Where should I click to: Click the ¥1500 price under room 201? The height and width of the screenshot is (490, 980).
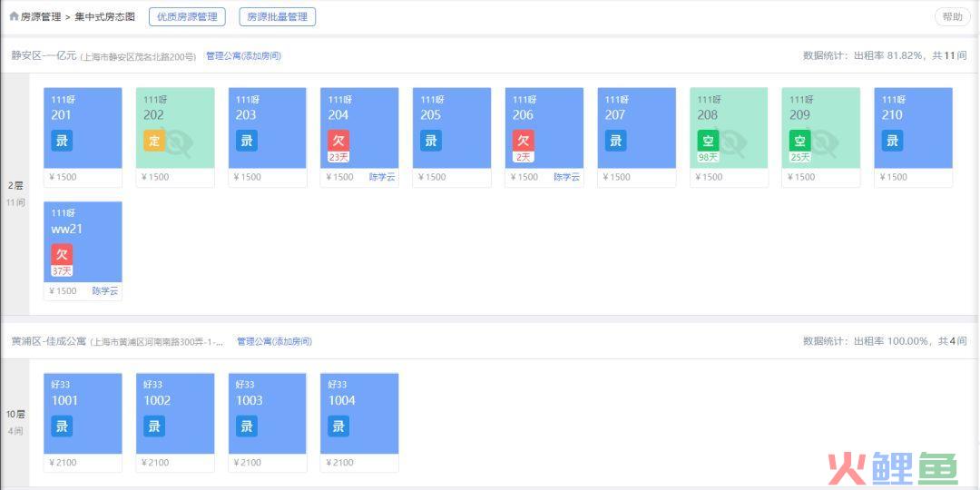click(64, 177)
